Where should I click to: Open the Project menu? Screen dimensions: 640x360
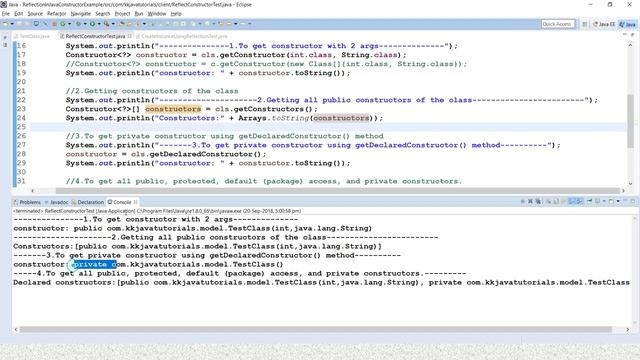pos(122,13)
